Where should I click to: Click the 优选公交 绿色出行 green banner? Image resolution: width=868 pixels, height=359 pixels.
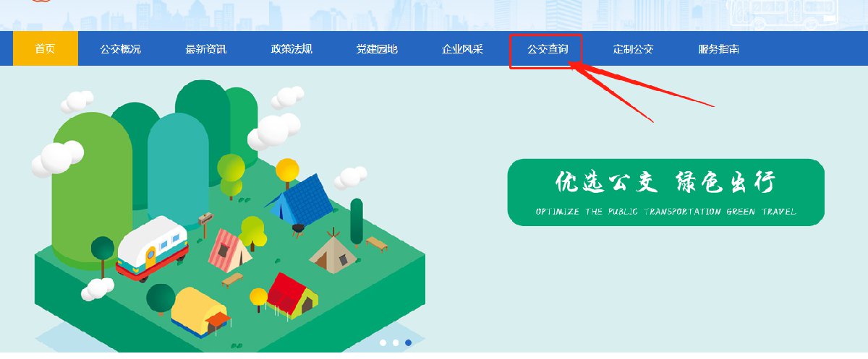pyautogui.click(x=665, y=192)
